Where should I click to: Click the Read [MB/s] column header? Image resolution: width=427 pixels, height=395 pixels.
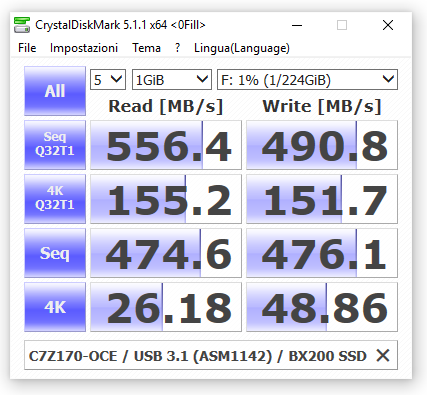[166, 106]
